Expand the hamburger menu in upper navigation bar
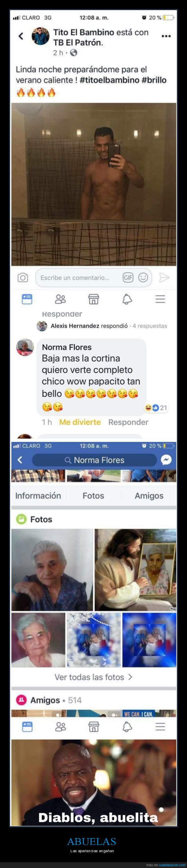The width and height of the screenshot is (187, 868). tap(160, 299)
